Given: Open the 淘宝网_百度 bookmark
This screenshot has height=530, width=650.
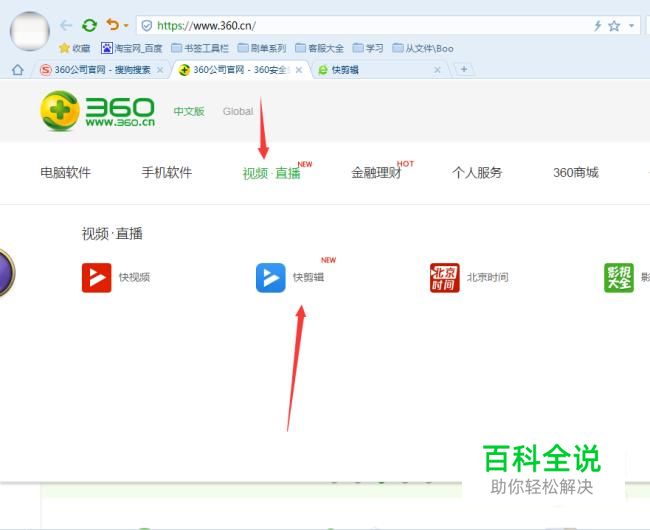Looking at the screenshot, I should [x=131, y=48].
